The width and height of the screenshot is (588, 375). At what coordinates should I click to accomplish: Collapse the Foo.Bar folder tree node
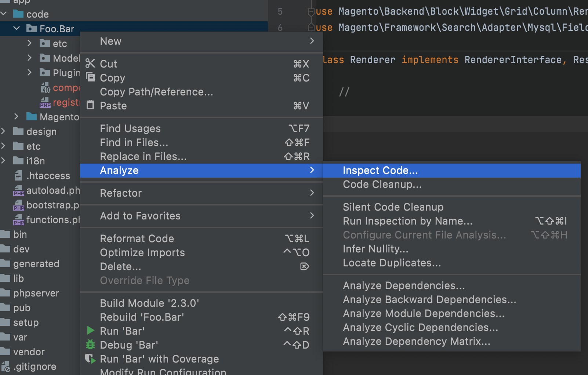(x=17, y=28)
